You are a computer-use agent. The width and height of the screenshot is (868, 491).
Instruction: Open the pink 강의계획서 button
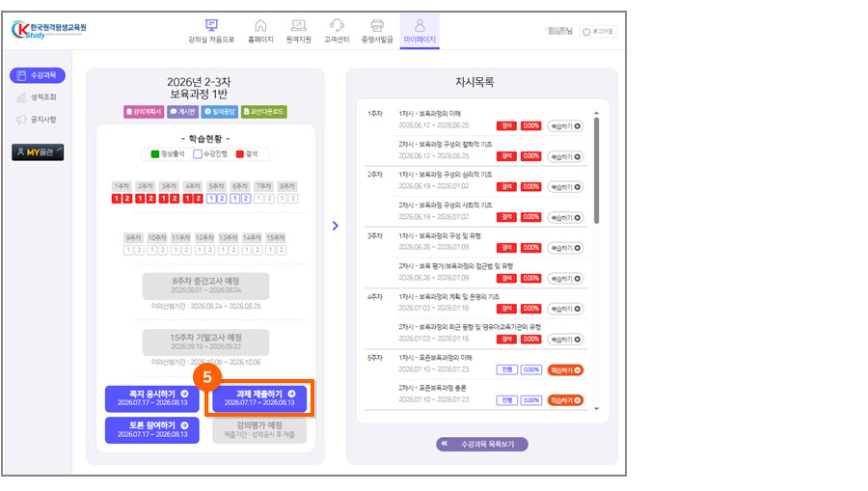click(x=144, y=112)
